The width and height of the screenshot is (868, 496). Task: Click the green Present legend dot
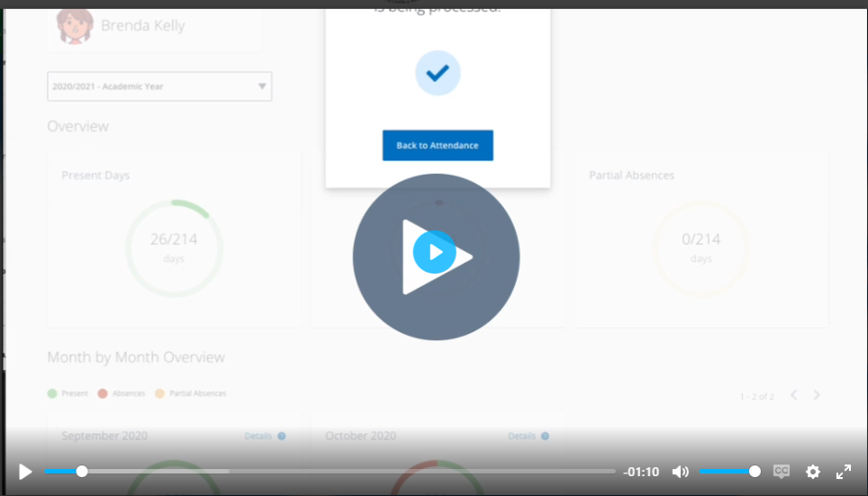click(x=52, y=393)
